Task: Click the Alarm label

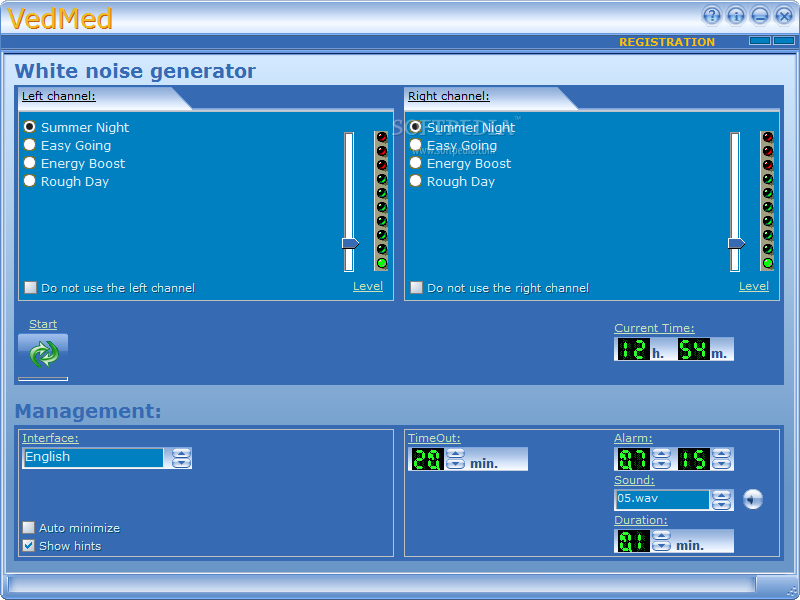Action: point(633,438)
